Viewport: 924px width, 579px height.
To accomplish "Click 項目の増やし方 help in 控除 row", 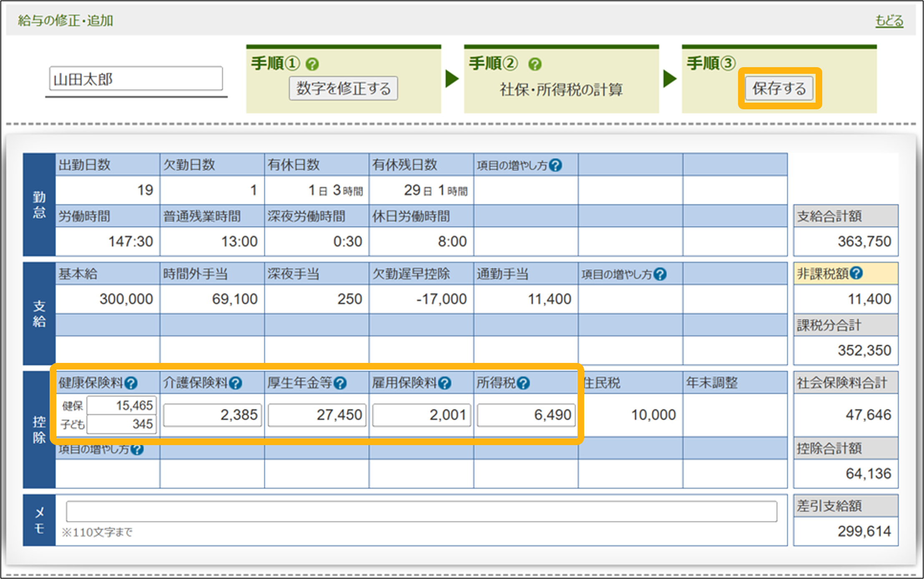I will click(137, 449).
